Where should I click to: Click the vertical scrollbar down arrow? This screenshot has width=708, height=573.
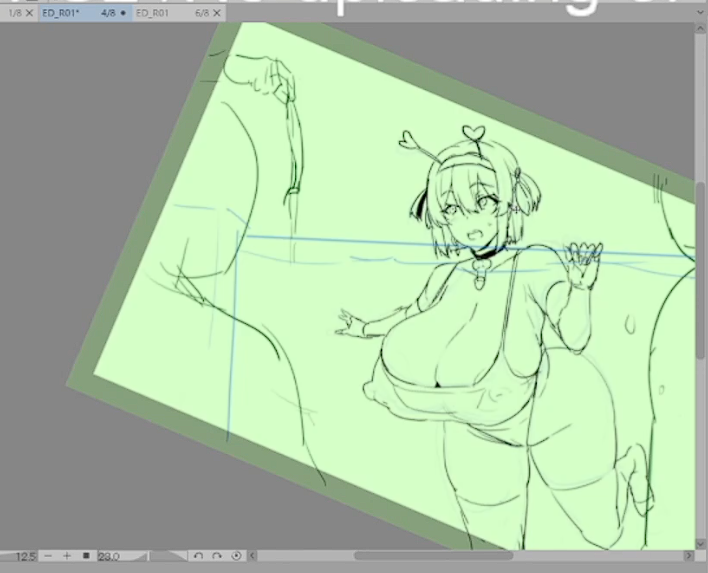[701, 545]
